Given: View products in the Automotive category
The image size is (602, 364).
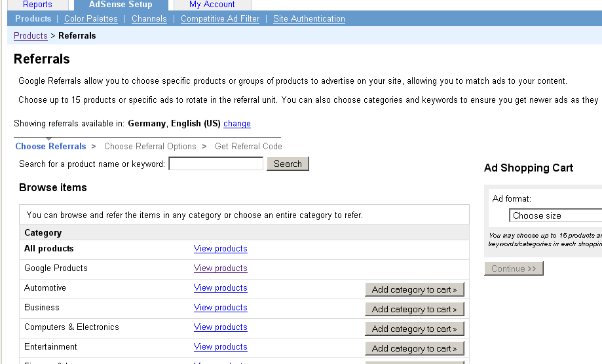Looking at the screenshot, I should click(220, 287).
